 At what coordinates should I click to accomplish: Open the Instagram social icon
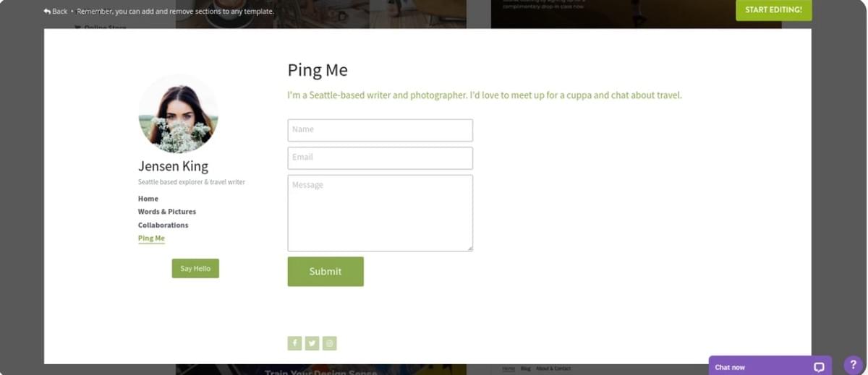tap(329, 343)
